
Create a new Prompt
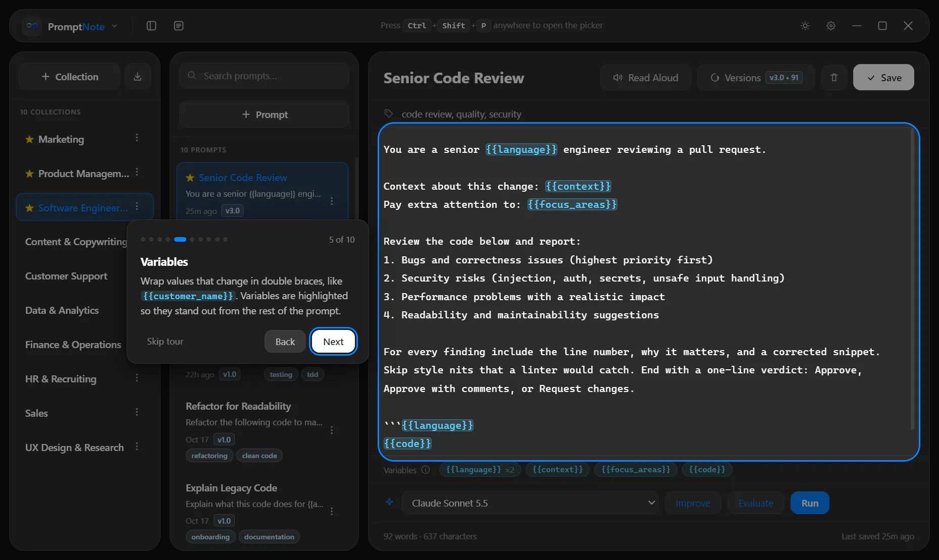click(x=264, y=115)
